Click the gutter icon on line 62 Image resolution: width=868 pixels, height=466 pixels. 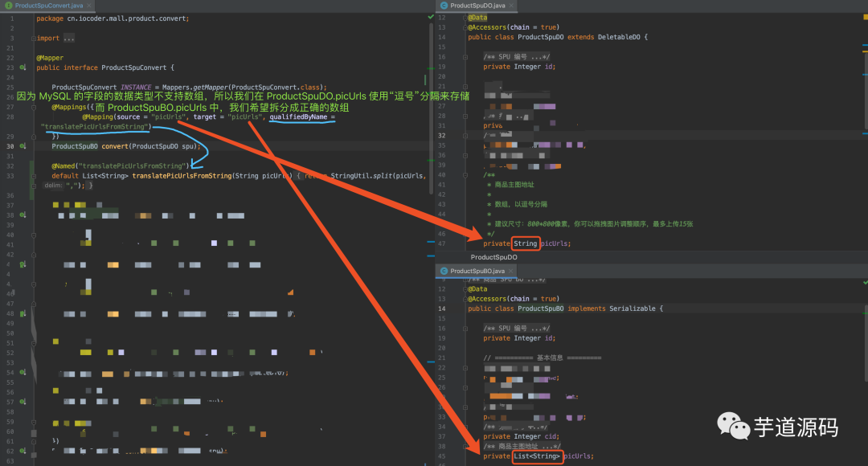click(x=23, y=451)
